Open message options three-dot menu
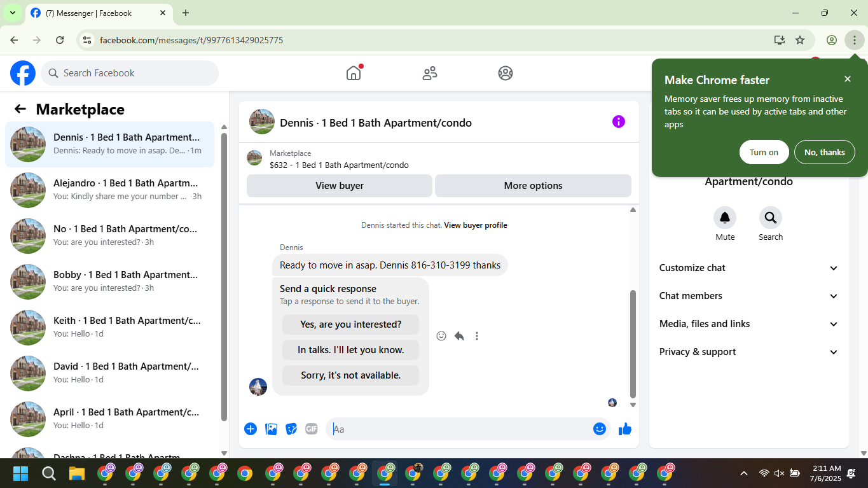Viewport: 868px width, 488px height. [477, 336]
